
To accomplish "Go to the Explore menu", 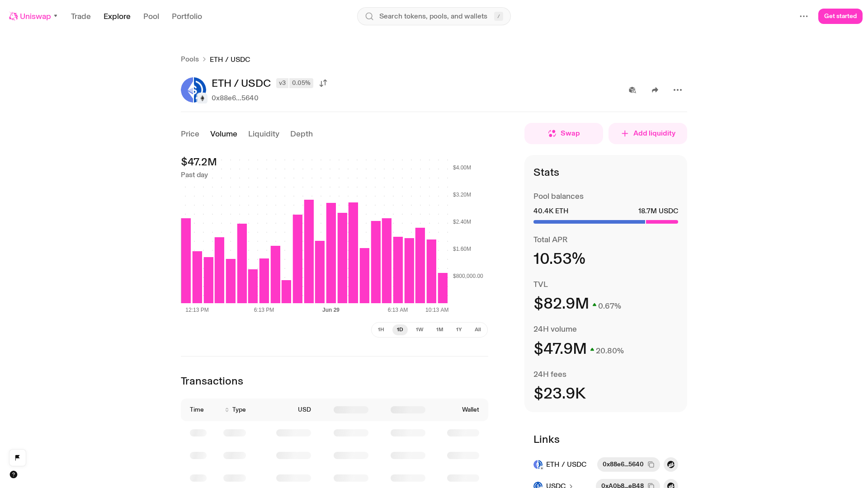I will click(x=117, y=16).
